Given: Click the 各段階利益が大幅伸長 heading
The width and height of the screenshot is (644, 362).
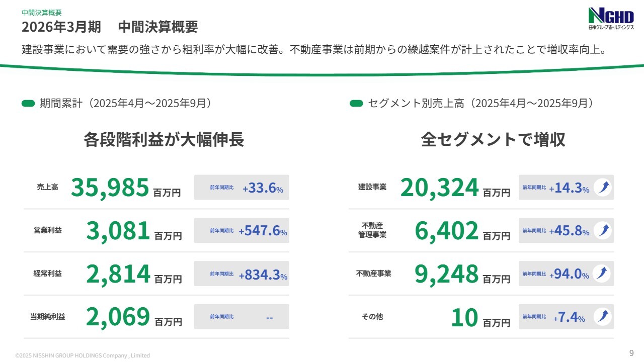Looking at the screenshot, I should (x=164, y=140).
